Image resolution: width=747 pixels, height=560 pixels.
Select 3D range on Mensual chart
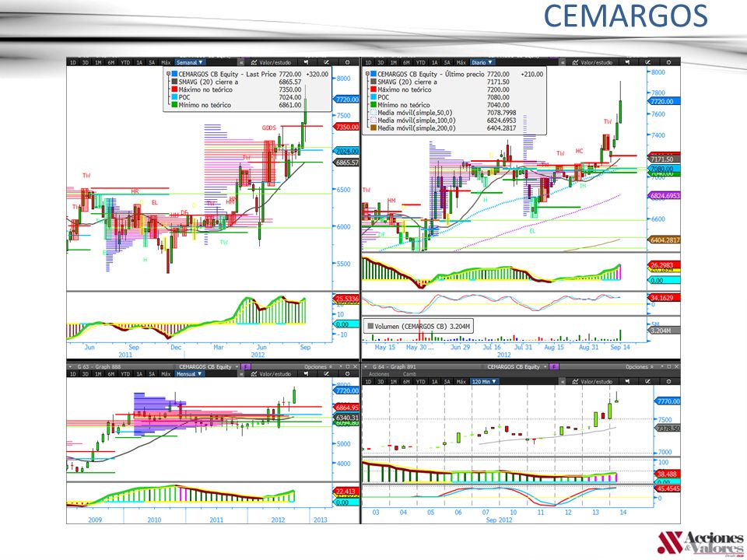pos(86,374)
